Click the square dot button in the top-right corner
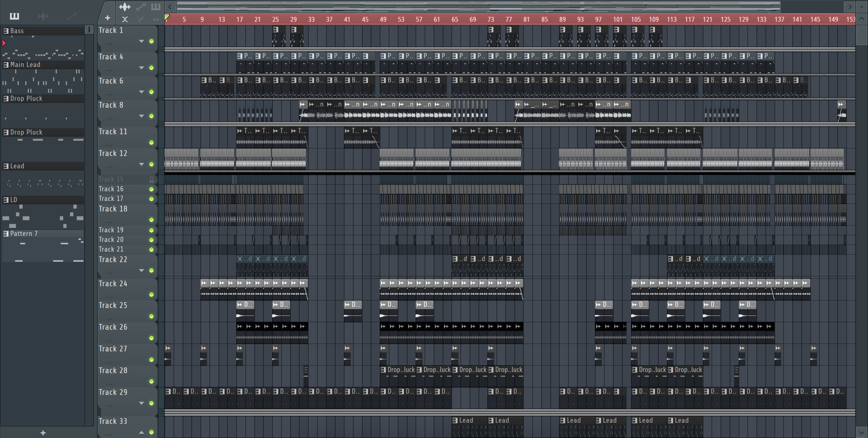The height and width of the screenshot is (438, 868). [x=862, y=6]
